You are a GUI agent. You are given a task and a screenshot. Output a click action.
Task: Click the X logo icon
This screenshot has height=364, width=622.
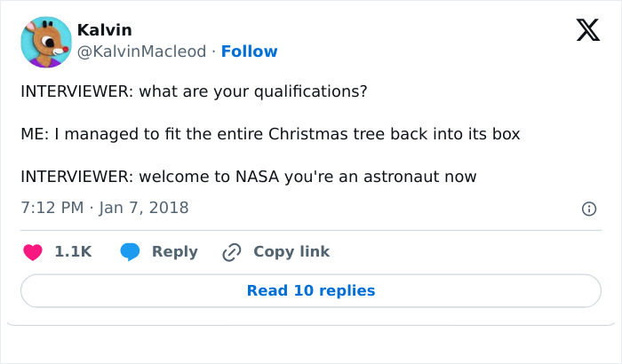587,31
